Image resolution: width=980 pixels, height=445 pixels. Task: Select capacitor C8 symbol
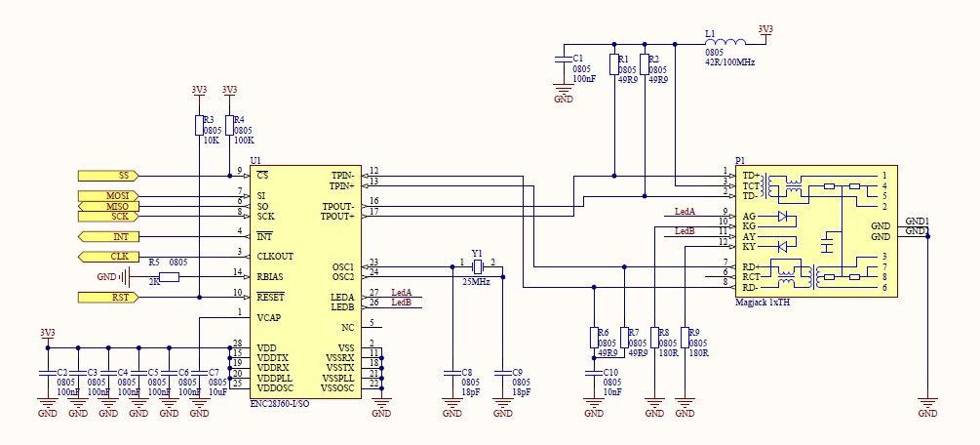(x=451, y=373)
